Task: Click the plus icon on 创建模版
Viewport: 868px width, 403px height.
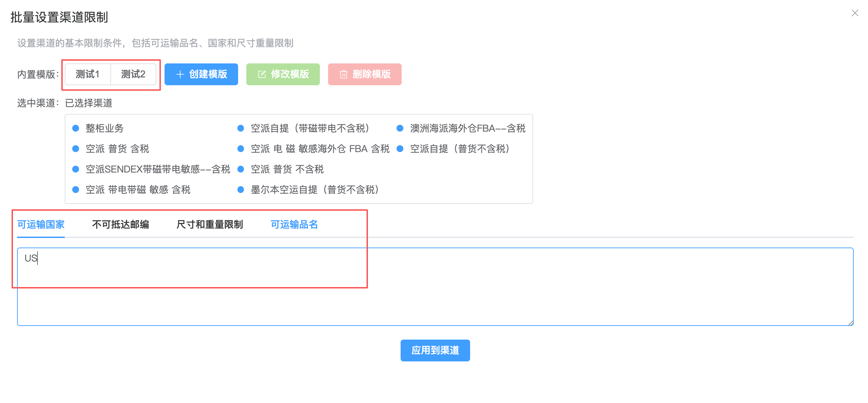Action: point(180,74)
